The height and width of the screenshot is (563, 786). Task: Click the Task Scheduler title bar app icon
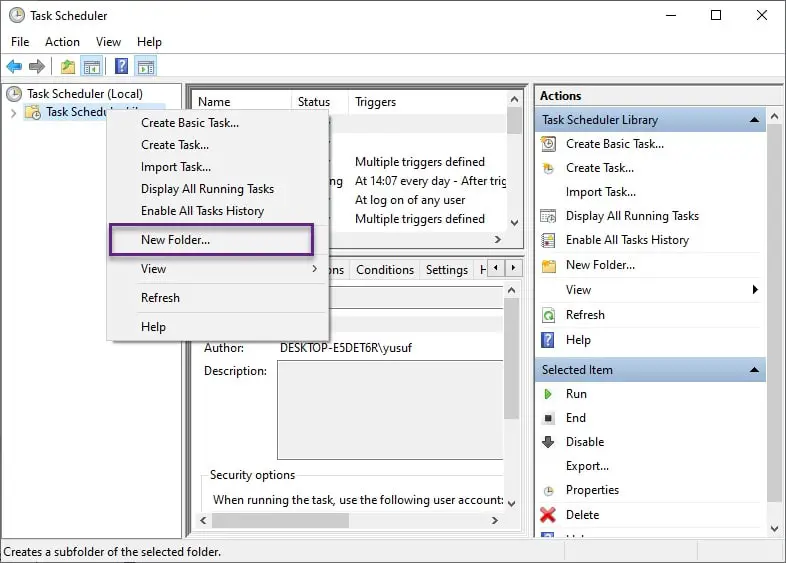tap(17, 16)
